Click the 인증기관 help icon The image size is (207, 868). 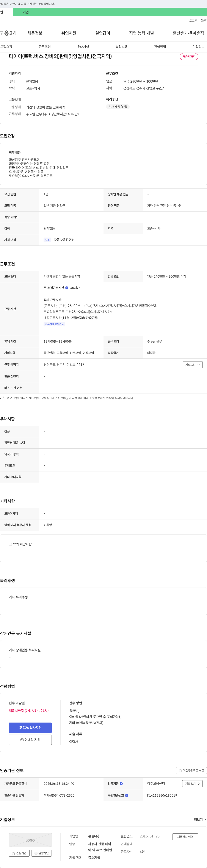121,784
